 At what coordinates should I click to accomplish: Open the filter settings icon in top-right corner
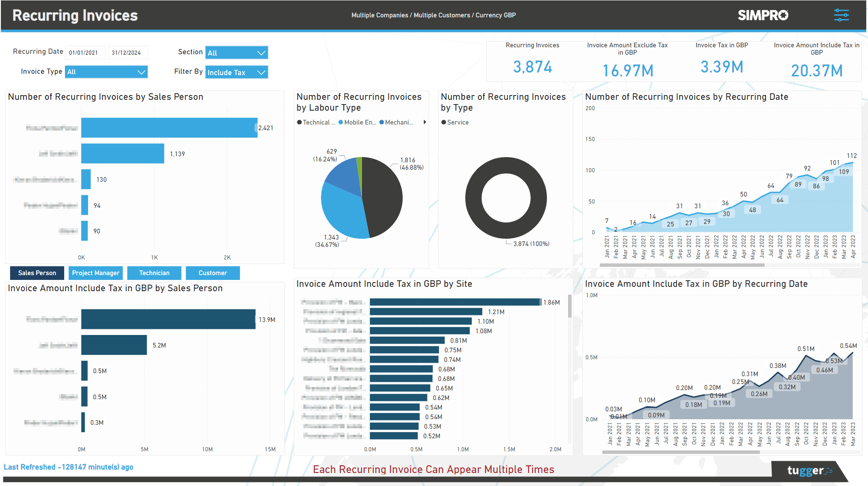842,15
